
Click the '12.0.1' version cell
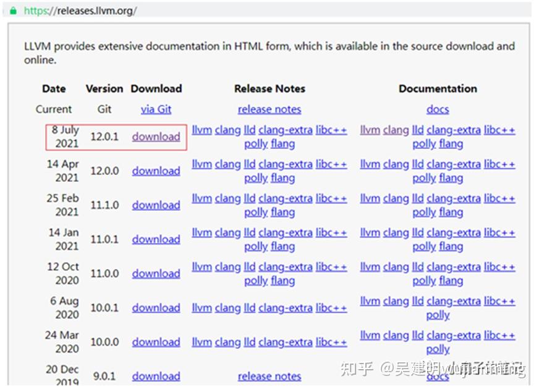click(104, 137)
